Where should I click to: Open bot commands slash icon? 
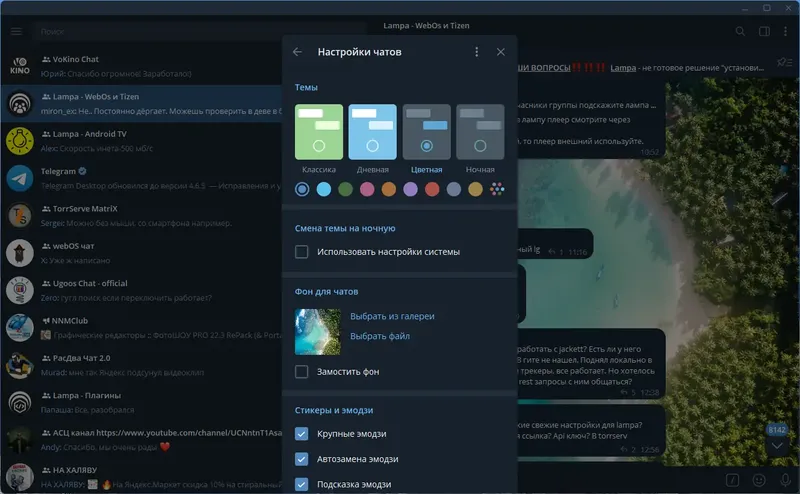(732, 480)
